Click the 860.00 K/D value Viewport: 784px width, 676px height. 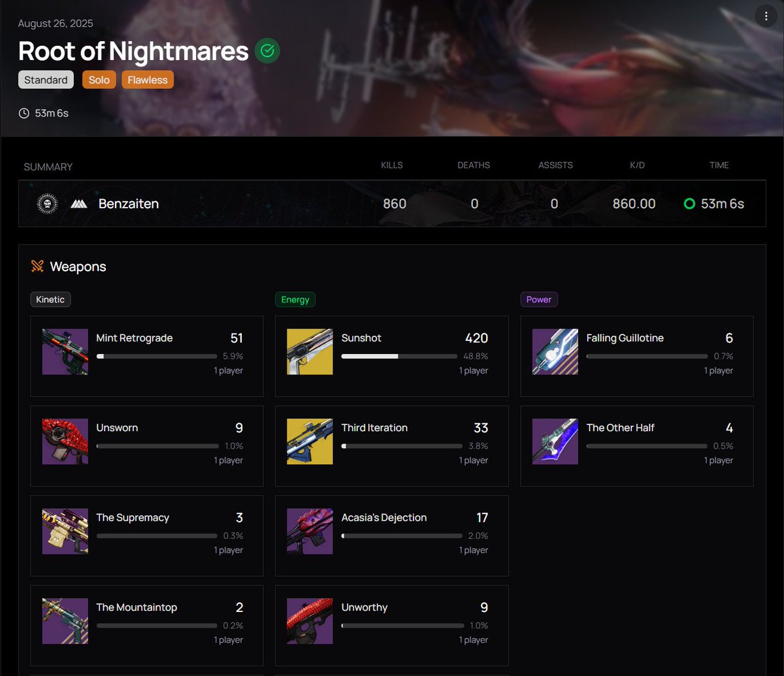[x=634, y=204]
